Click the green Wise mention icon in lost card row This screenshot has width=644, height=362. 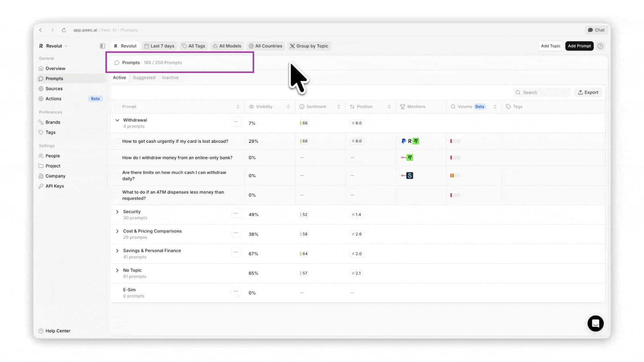coord(416,141)
